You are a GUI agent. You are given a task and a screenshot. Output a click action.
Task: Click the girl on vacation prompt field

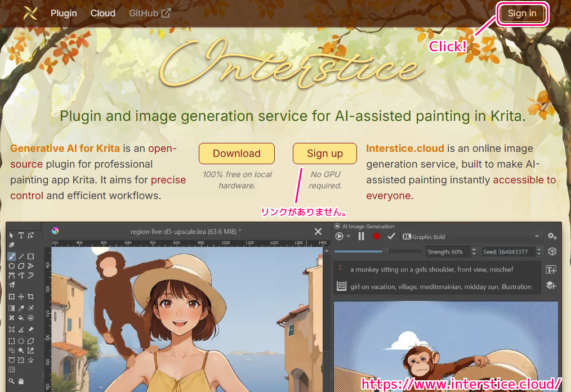pyautogui.click(x=437, y=286)
